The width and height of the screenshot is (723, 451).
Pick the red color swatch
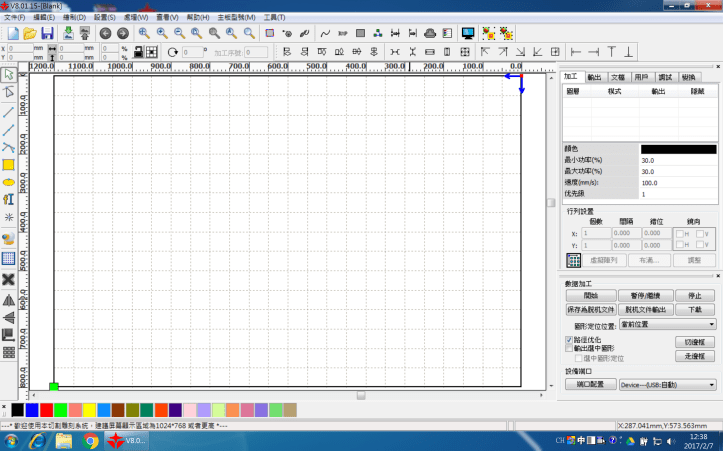[46, 410]
